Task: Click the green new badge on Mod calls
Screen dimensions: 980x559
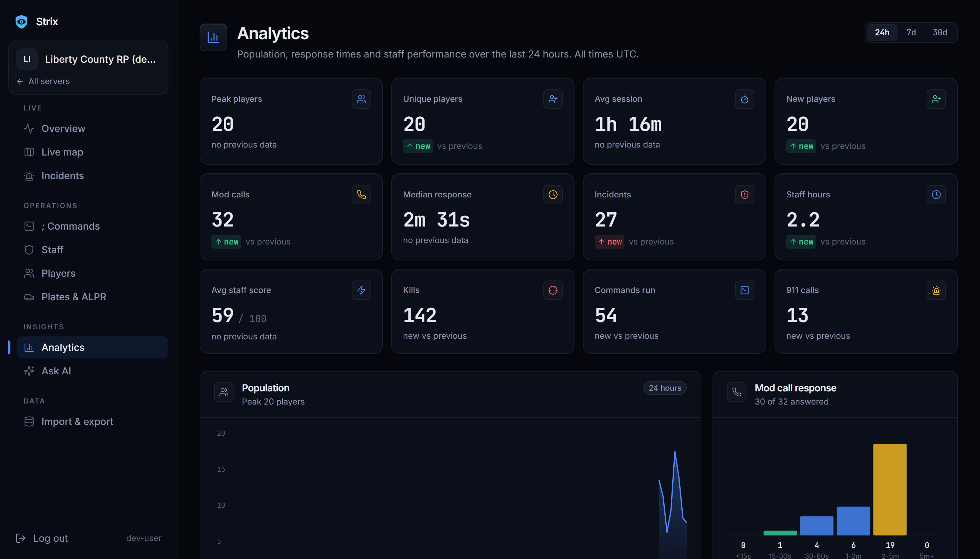Action: [226, 242]
